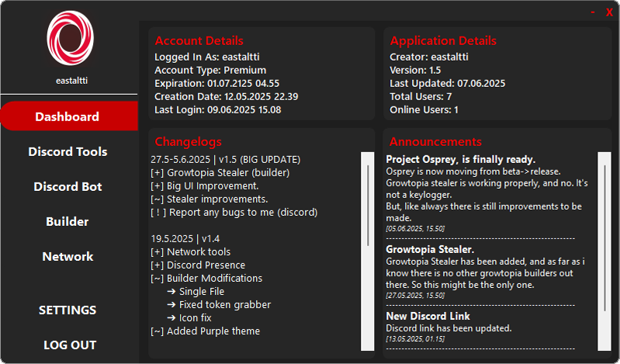This screenshot has height=364, width=620.
Task: Click the red swirl logo in sidebar
Action: coord(70,38)
